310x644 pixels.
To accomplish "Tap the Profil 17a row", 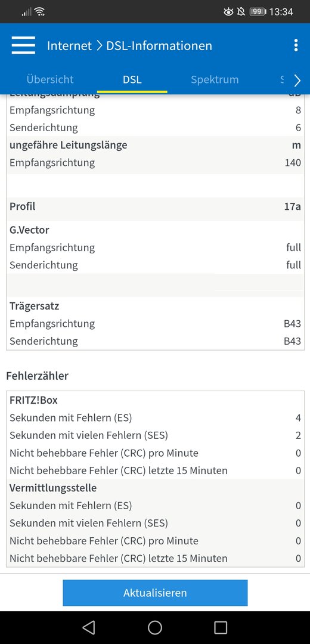I will (155, 206).
